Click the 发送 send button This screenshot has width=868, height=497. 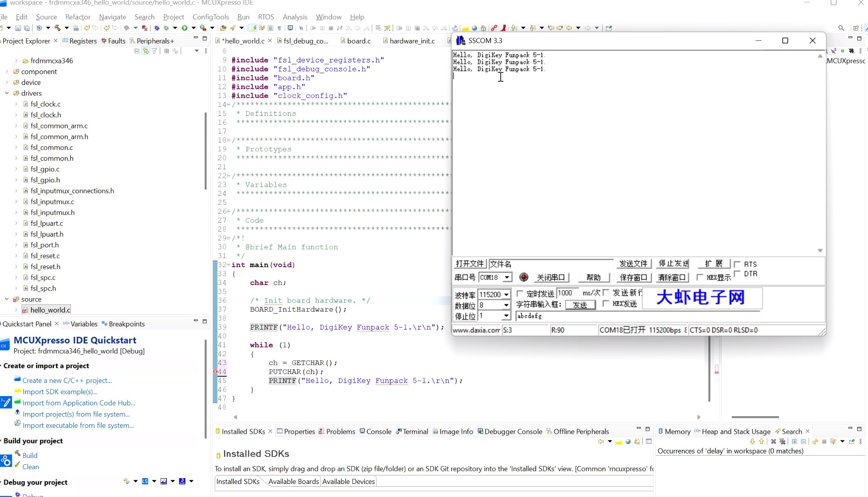580,305
